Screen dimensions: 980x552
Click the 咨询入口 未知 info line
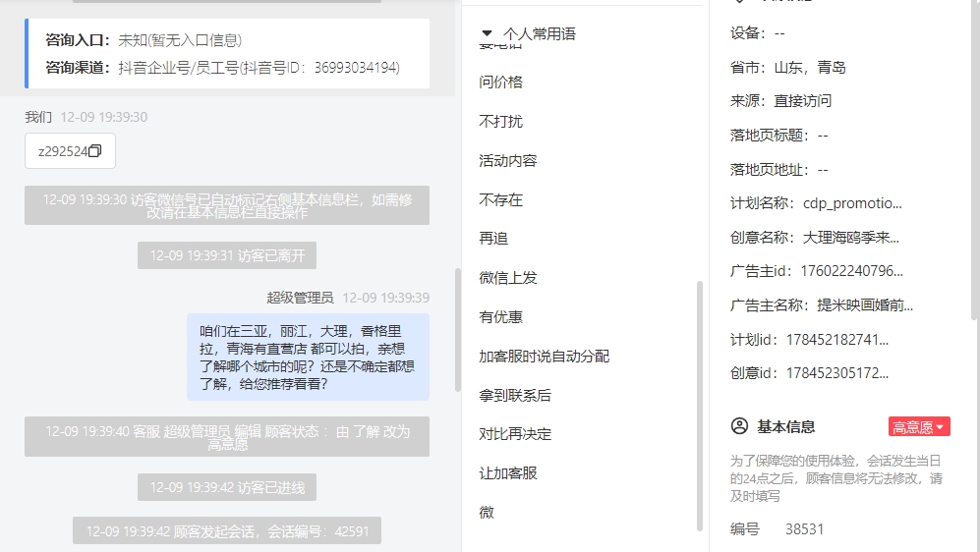[144, 40]
